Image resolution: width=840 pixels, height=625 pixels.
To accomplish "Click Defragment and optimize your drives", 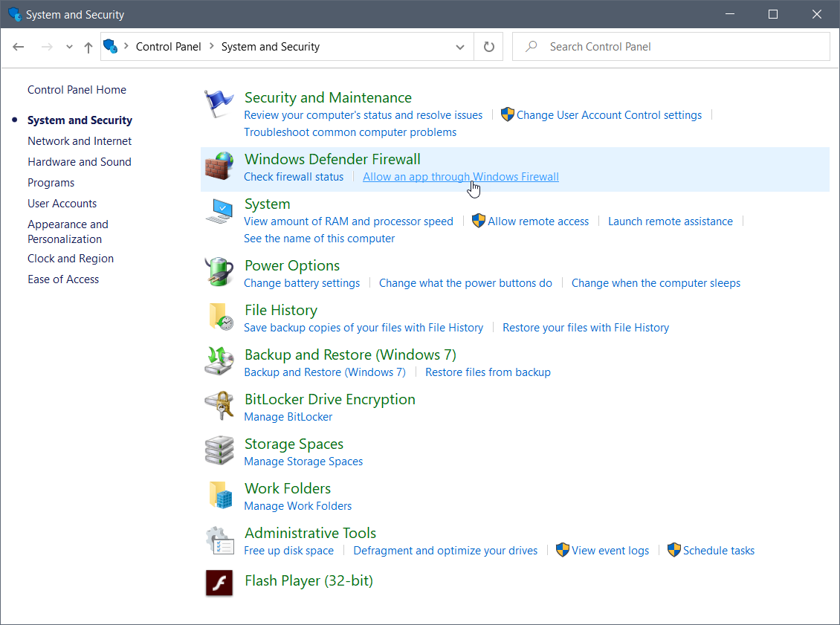I will [445, 550].
